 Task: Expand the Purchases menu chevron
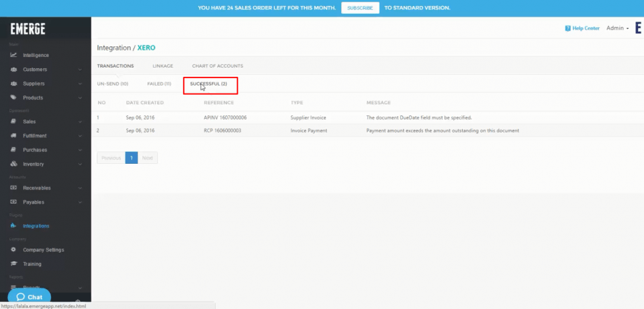(80, 150)
